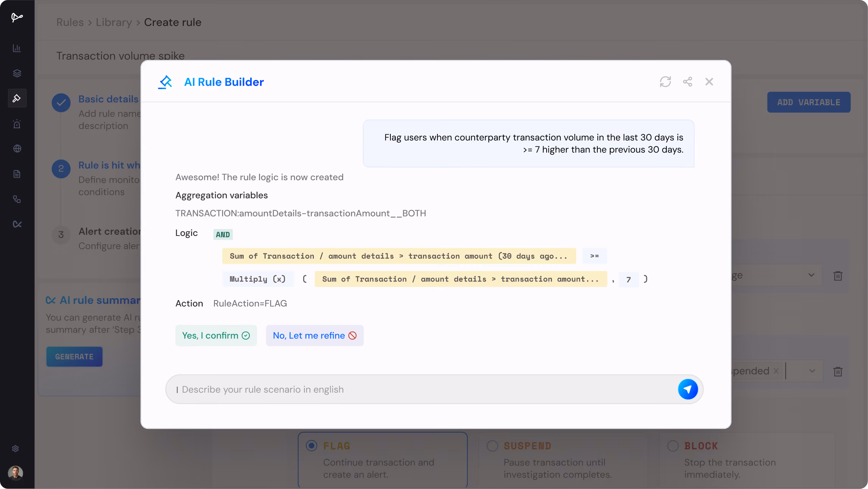Viewport: 868px width, 489px height.
Task: Expand the dropdown next to first trash icon
Action: click(811, 275)
